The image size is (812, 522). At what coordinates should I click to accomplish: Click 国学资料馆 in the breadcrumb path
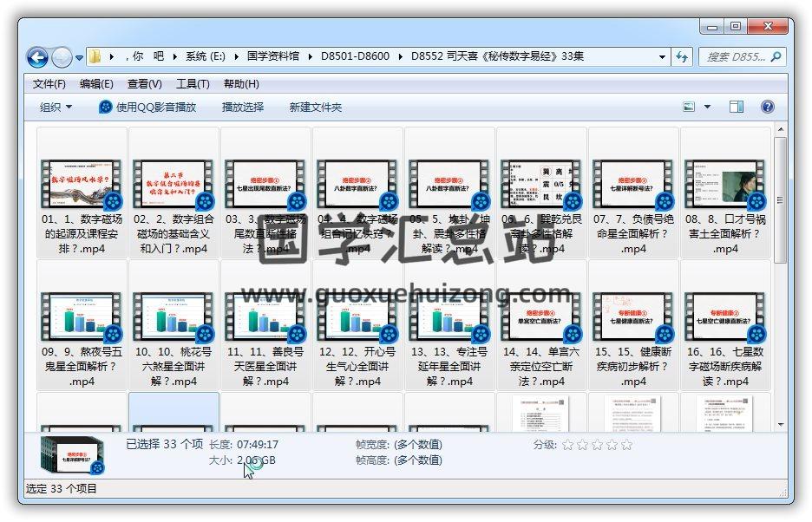pyautogui.click(x=272, y=57)
